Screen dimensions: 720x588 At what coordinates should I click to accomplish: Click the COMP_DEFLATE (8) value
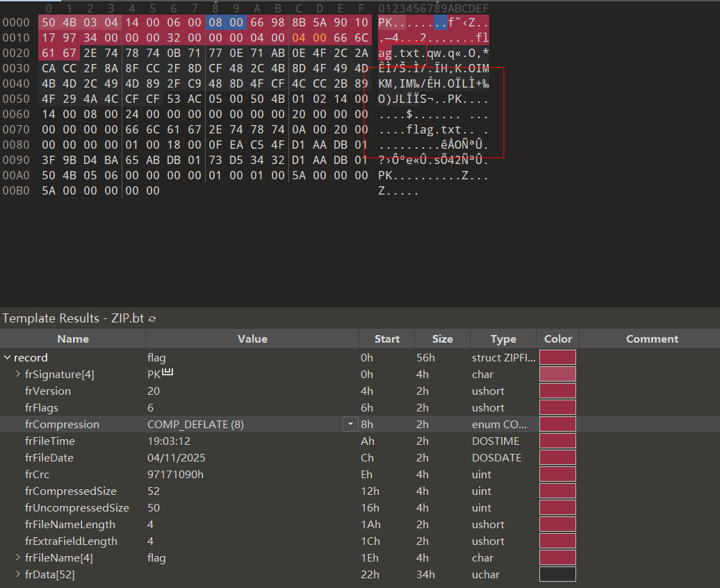click(x=195, y=424)
